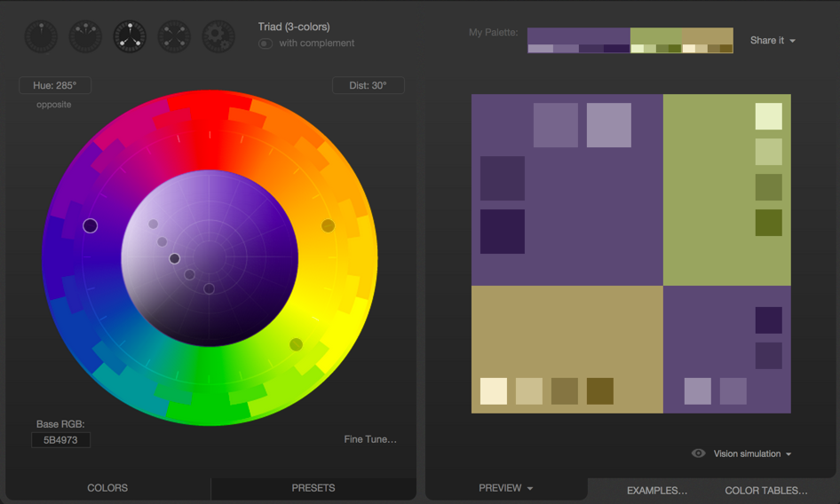Click the large purple block in My Palette strip

579,35
